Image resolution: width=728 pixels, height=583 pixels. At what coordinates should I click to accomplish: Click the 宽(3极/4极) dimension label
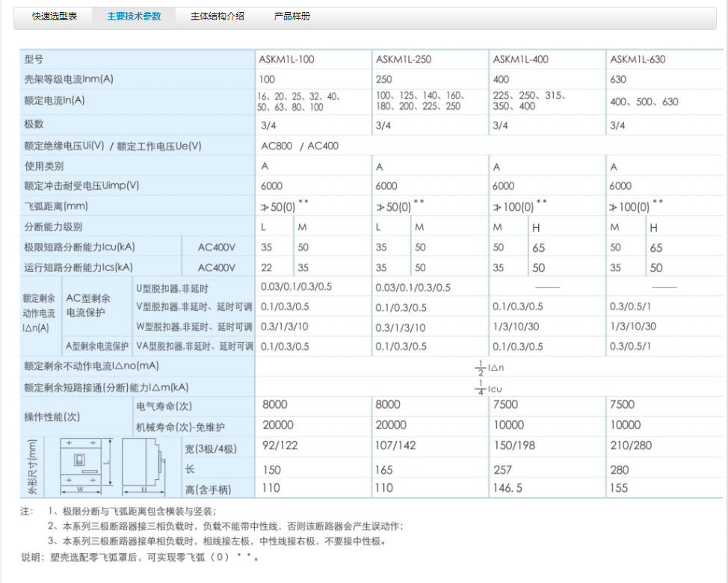[x=211, y=449]
